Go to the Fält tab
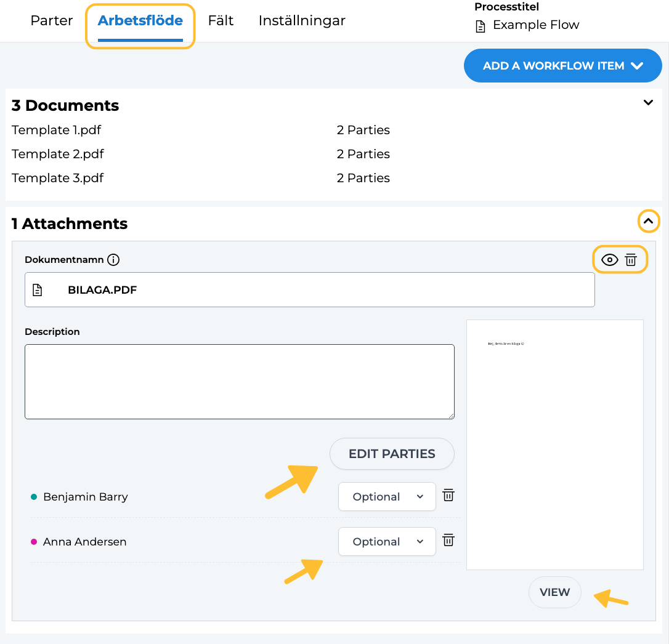 click(x=221, y=20)
